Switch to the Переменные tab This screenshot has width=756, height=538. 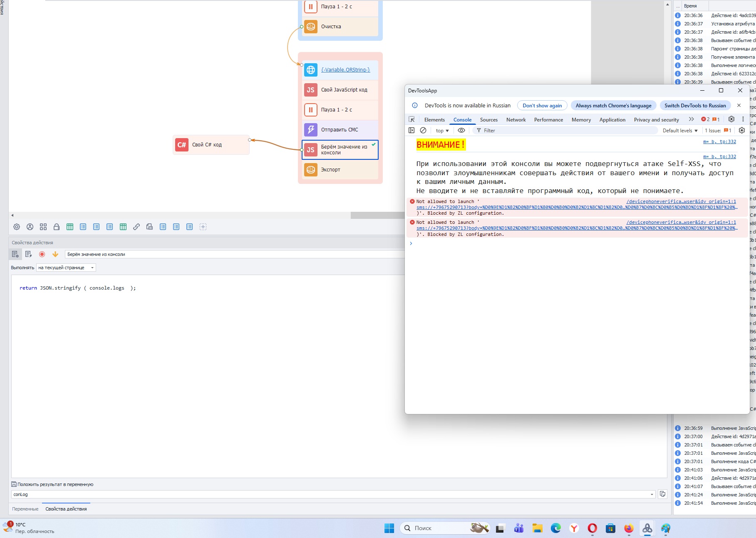(x=25, y=509)
